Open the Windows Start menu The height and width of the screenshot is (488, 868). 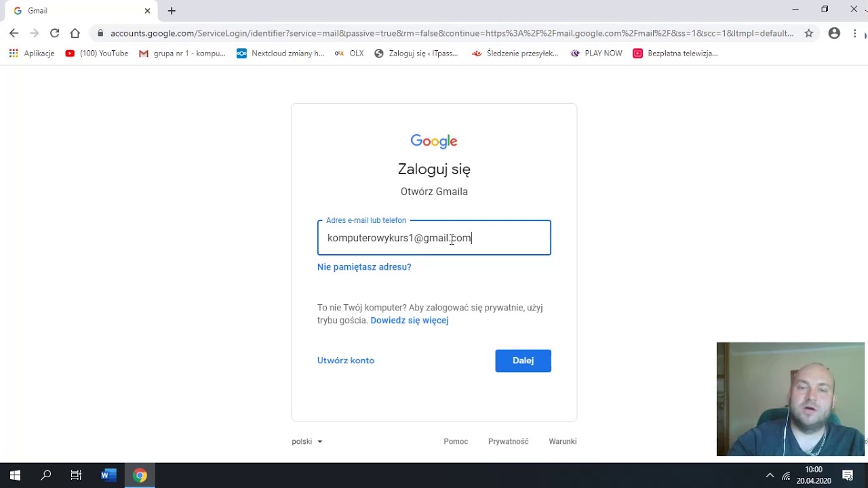(x=15, y=475)
